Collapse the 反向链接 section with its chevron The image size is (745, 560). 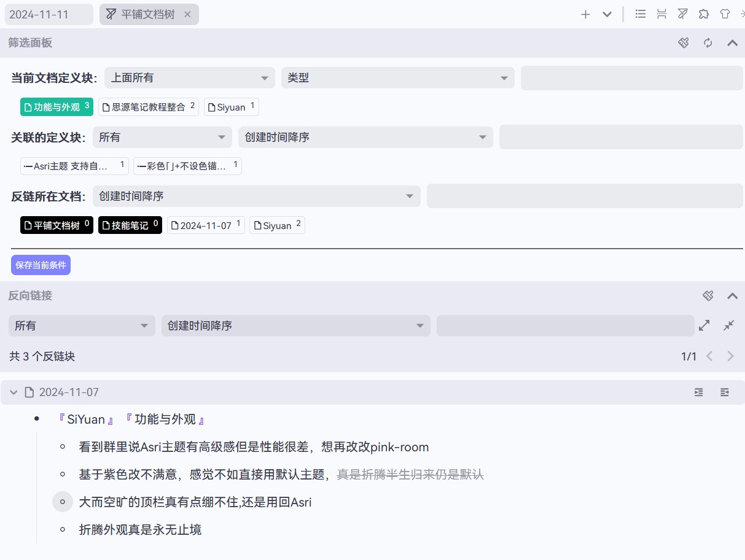coord(732,295)
